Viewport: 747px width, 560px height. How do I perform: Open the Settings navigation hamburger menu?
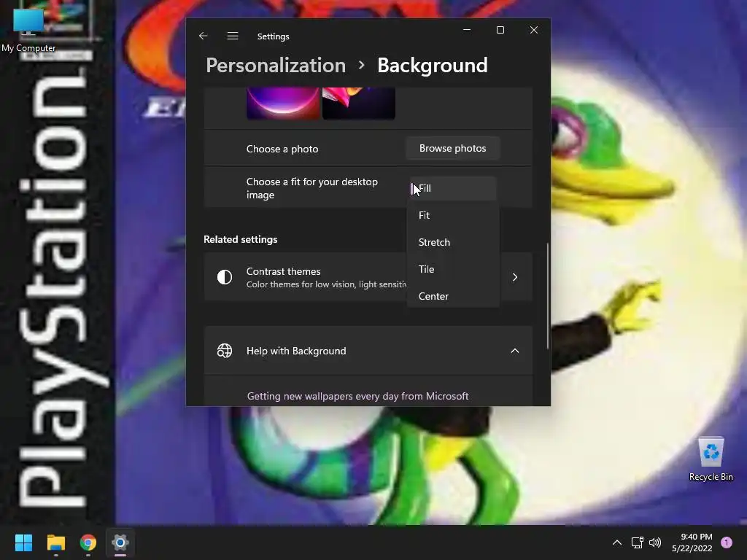pos(233,36)
